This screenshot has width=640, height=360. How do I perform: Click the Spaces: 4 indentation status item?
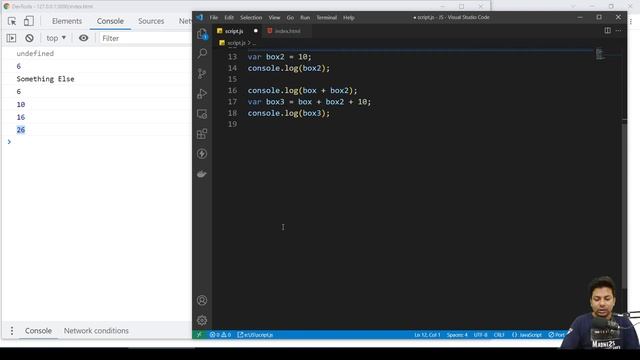pos(457,335)
